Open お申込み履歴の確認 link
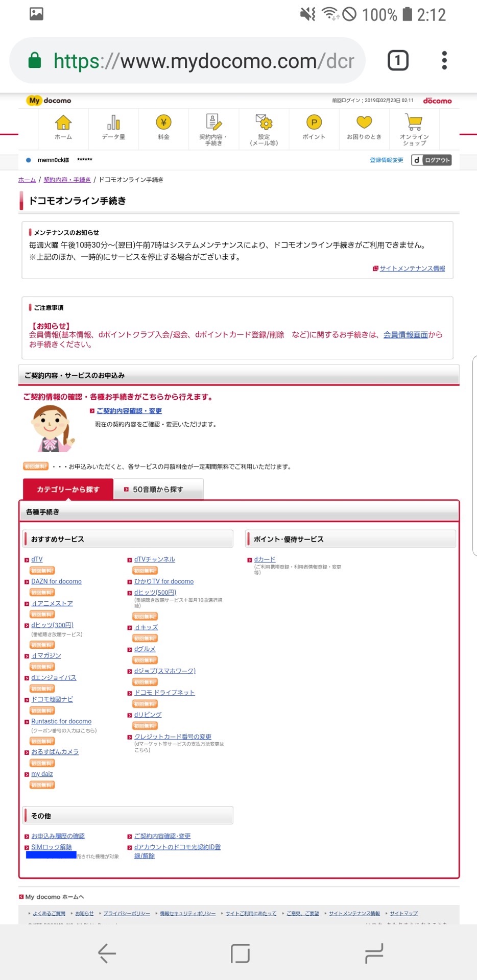477x980 pixels. coord(58,836)
